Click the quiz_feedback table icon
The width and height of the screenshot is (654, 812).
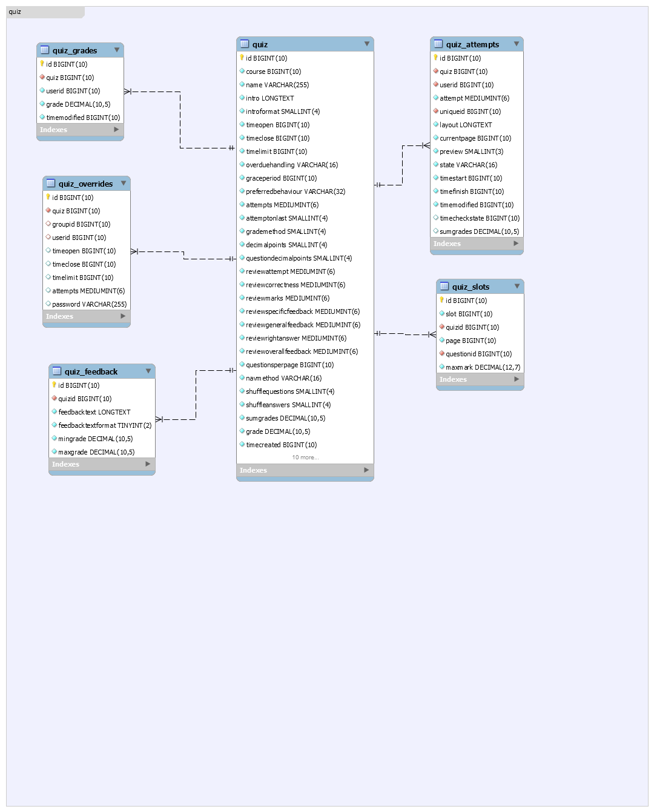57,371
